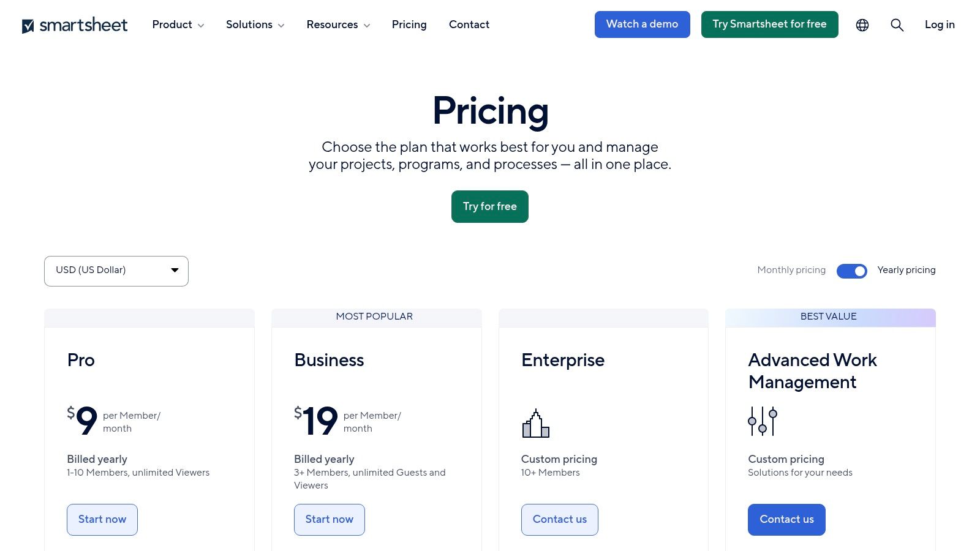Click the Watch a demo button
Screen dimensions: 980x551
pyautogui.click(x=642, y=24)
